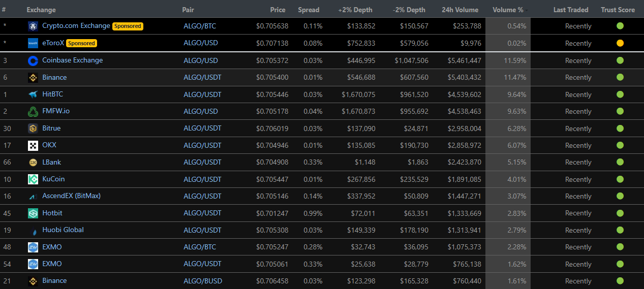The image size is (644, 289).
Task: Sort by the Trust Score column header
Action: point(618,10)
